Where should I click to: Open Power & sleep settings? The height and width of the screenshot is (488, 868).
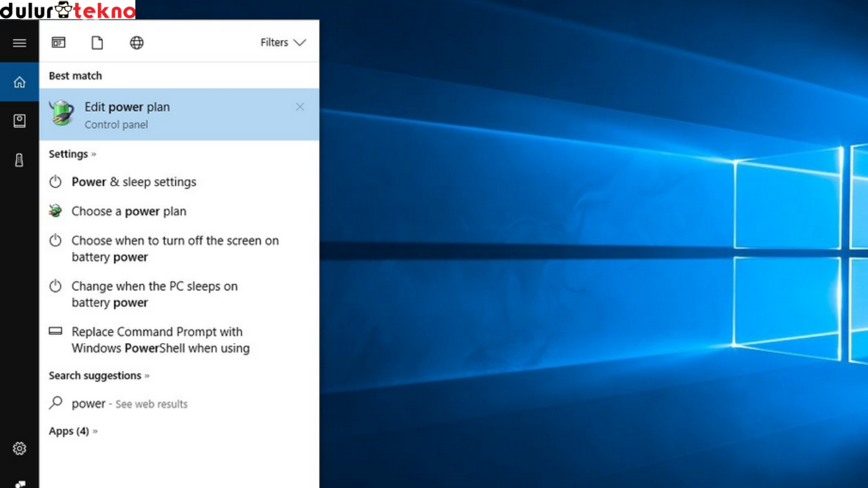(179, 182)
